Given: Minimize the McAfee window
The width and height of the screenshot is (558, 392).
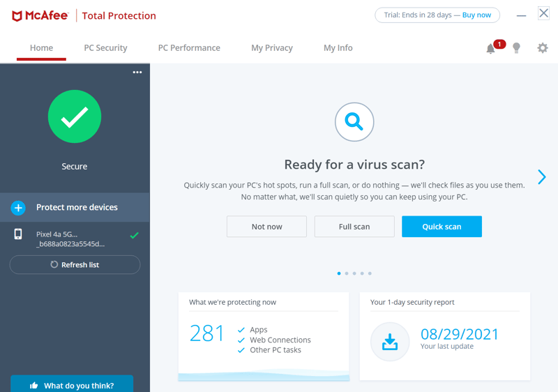Looking at the screenshot, I should tap(521, 15).
